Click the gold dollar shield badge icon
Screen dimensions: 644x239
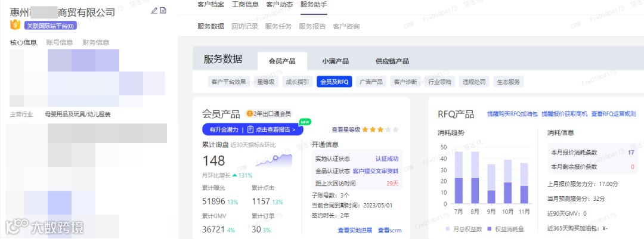tap(16, 26)
